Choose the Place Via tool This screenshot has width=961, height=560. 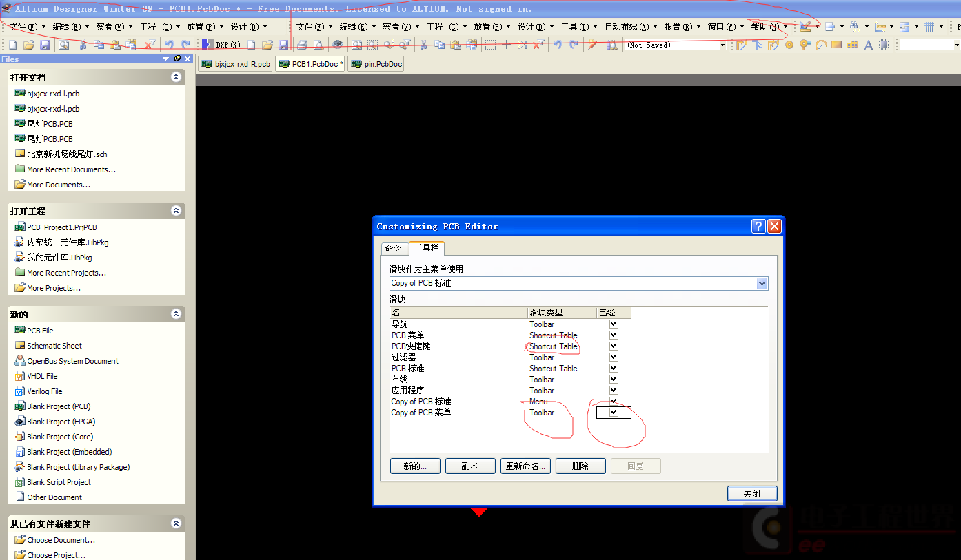(x=805, y=45)
